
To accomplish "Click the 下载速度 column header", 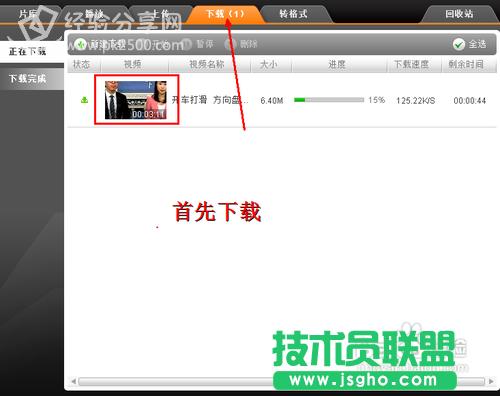I will pyautogui.click(x=412, y=64).
